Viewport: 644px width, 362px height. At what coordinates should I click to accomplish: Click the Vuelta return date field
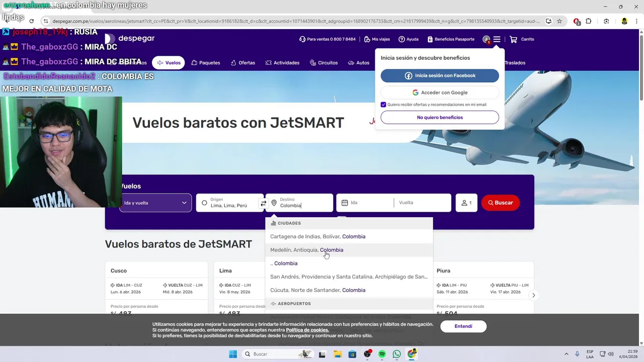pos(423,203)
